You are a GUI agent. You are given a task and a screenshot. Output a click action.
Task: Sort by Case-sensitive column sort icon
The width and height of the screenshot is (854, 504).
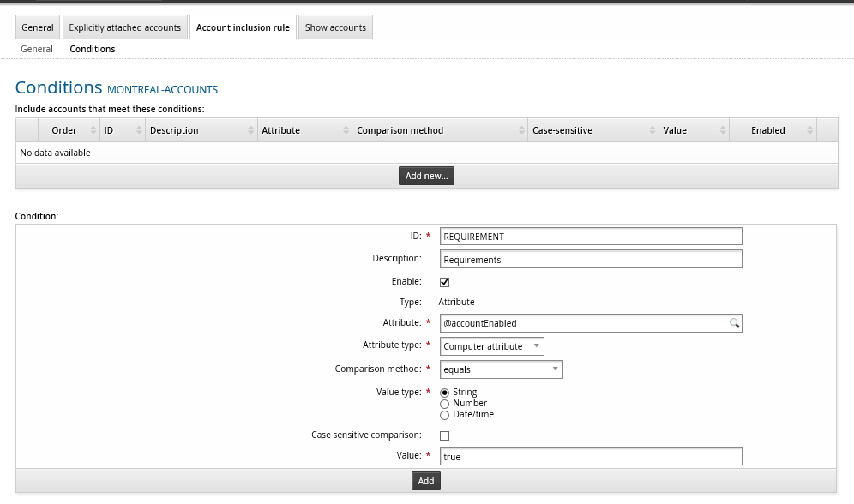point(652,130)
